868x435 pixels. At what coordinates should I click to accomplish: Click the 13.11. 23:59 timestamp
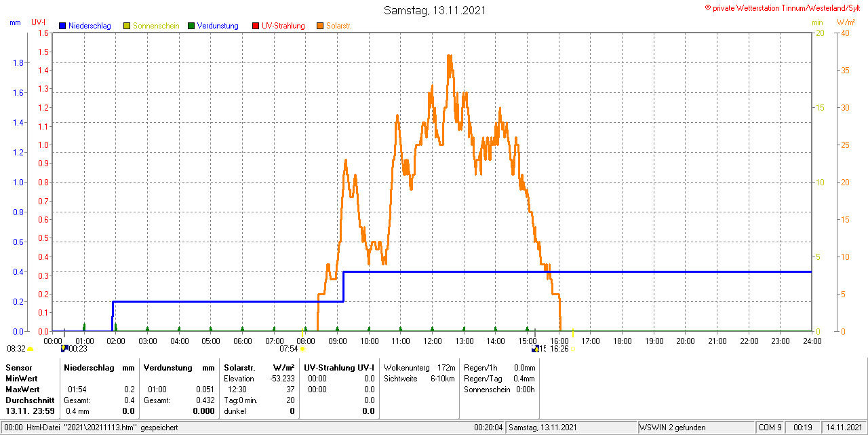click(x=30, y=411)
